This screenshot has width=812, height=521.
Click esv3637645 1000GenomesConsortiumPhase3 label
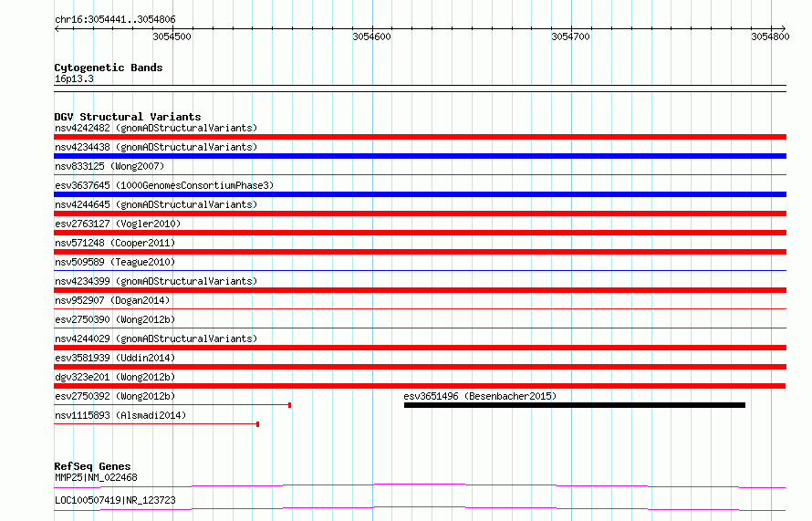(x=164, y=185)
